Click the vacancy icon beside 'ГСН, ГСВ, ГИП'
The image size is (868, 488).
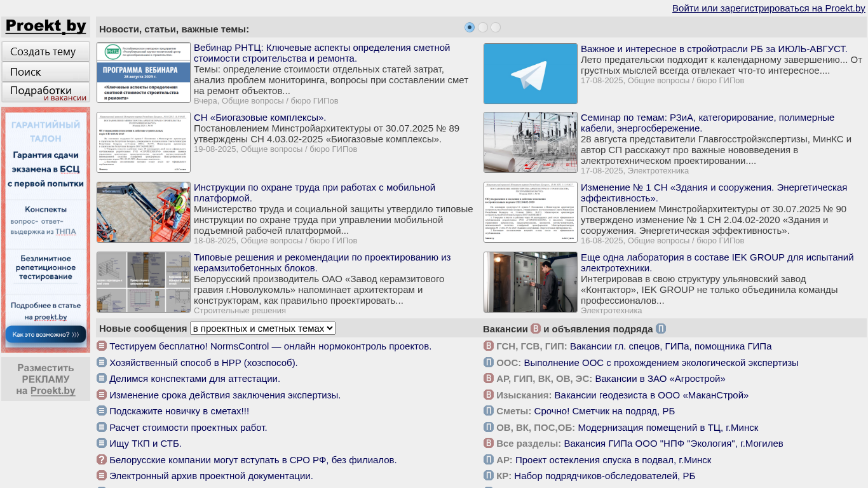pos(489,346)
